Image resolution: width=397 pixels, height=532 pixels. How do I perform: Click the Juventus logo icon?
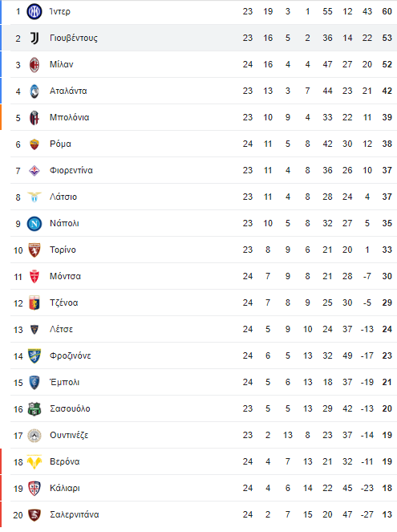point(34,38)
